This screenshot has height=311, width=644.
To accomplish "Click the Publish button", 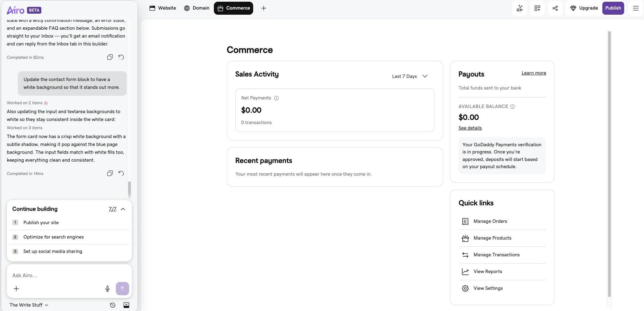I will click(x=613, y=8).
